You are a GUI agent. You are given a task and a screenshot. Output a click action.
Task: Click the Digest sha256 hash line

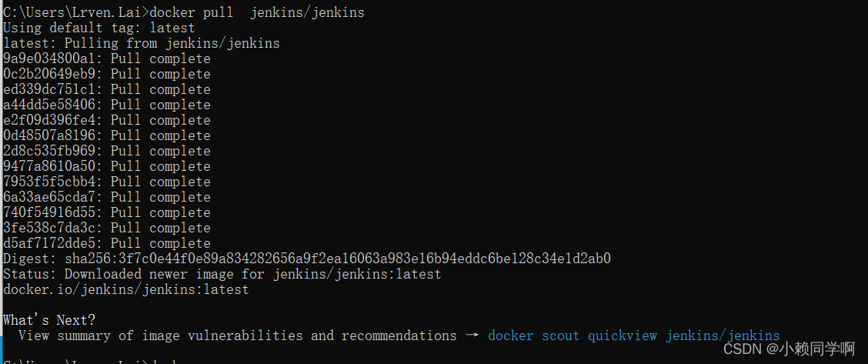pos(307,259)
